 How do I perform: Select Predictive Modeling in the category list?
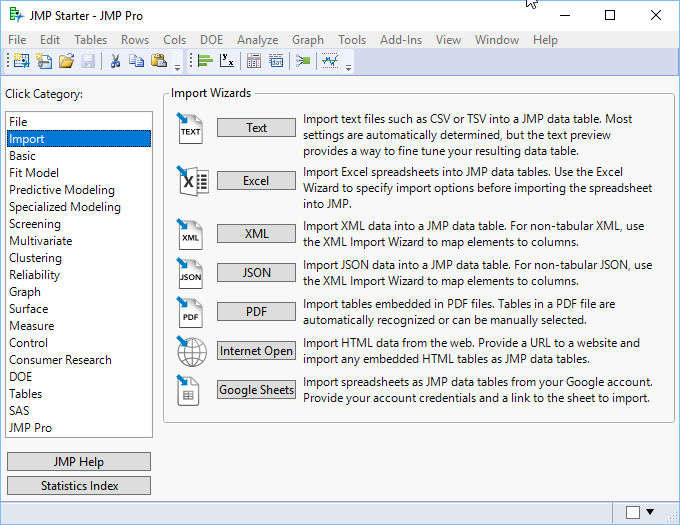[62, 190]
